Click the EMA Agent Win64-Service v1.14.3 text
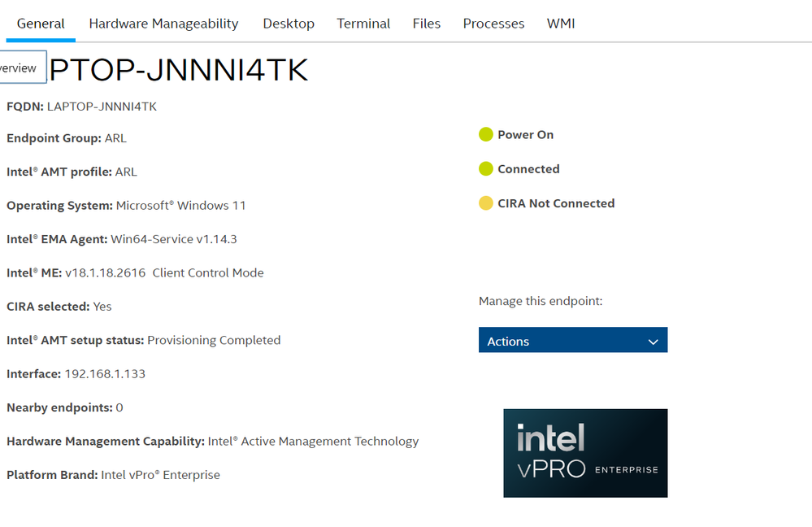 coord(174,239)
